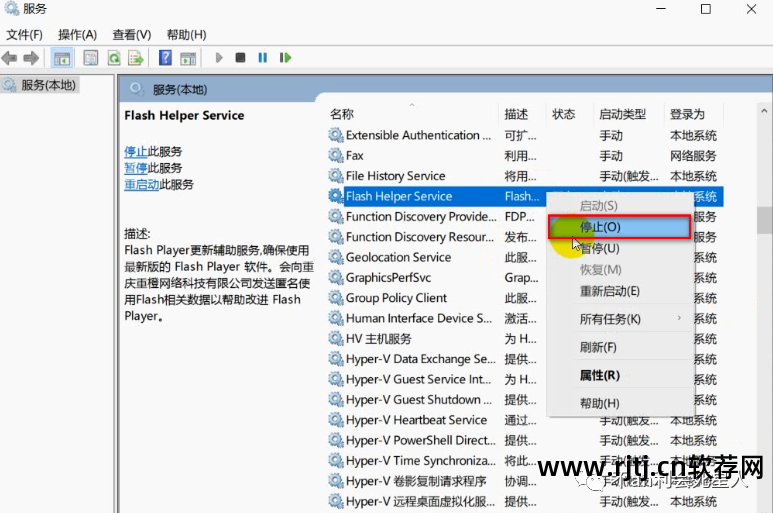Click the 停止 link in left pane
Viewport: 773px width, 513px height.
pyautogui.click(x=135, y=151)
